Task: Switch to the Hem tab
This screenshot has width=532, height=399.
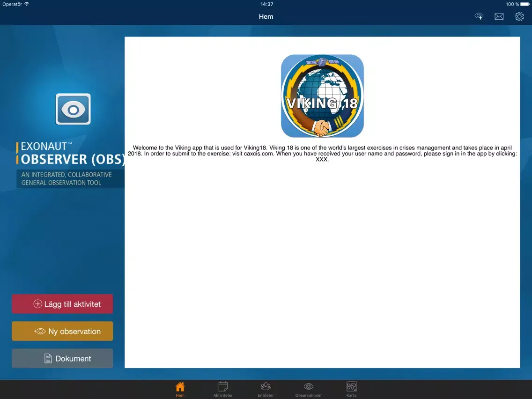Action: (180, 389)
